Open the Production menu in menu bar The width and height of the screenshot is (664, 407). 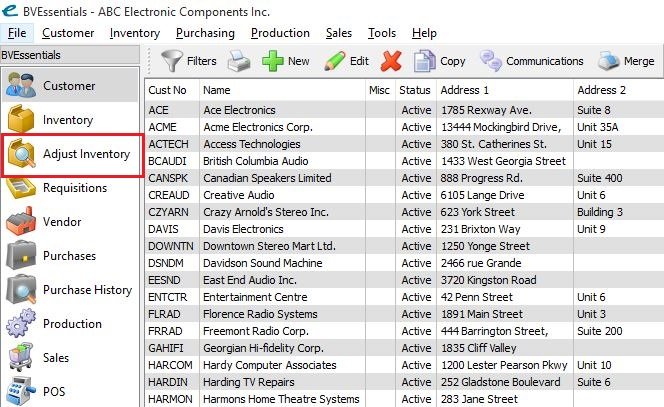[280, 33]
